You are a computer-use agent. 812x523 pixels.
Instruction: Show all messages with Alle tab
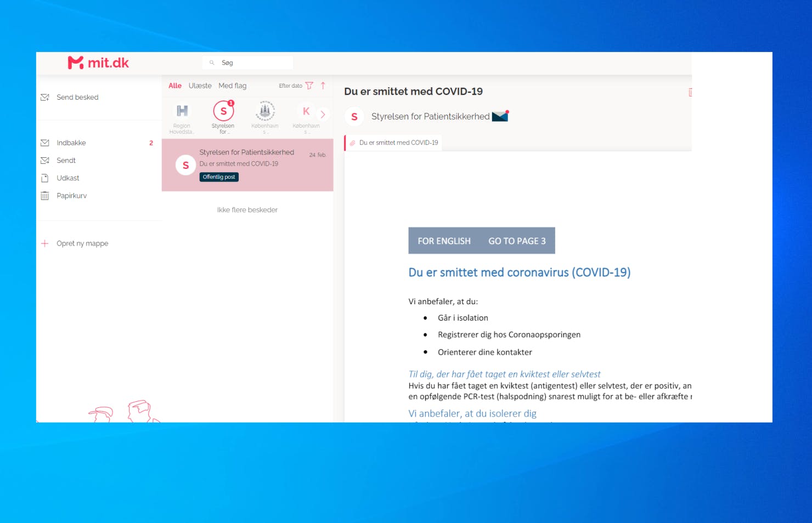click(175, 86)
